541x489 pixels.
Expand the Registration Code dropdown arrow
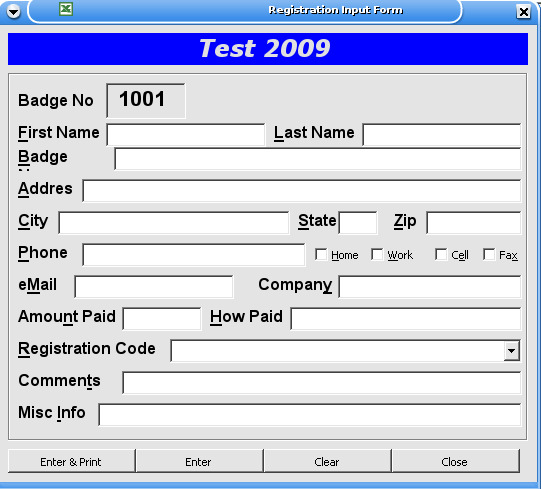[x=512, y=351]
